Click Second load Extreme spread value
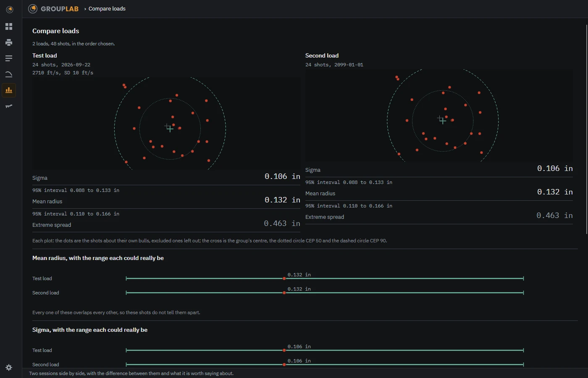The height and width of the screenshot is (378, 588). [554, 215]
